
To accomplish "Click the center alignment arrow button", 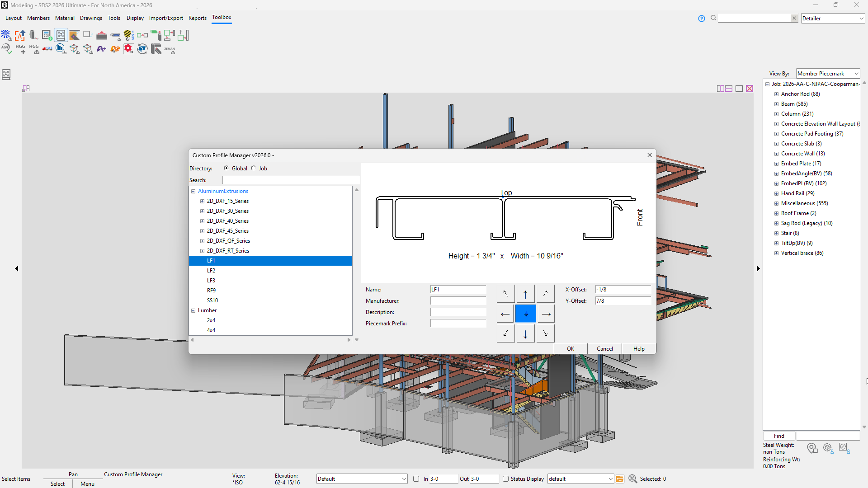I will pos(525,314).
